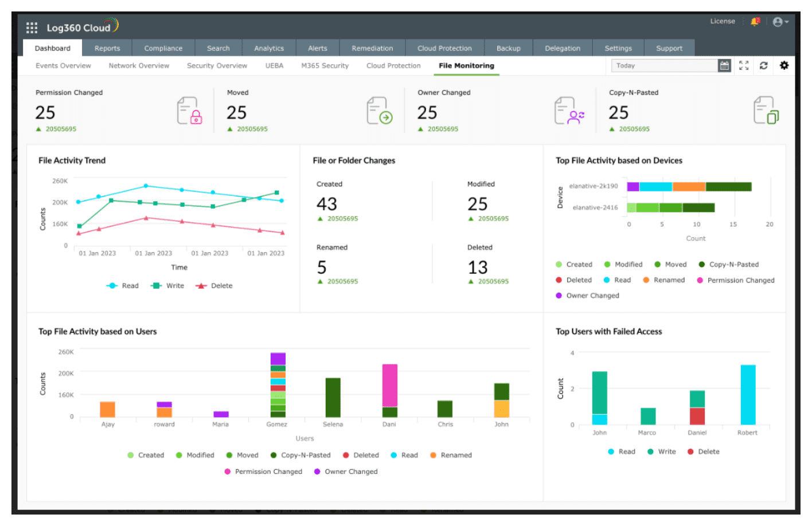The width and height of the screenshot is (812, 526).
Task: Click the Today date range field
Action: point(665,66)
